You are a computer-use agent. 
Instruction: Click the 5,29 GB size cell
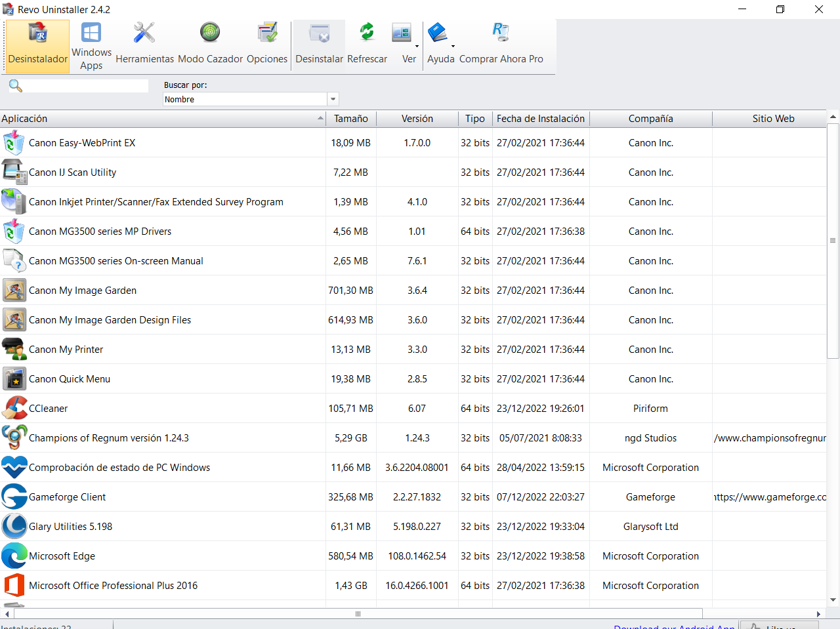350,438
